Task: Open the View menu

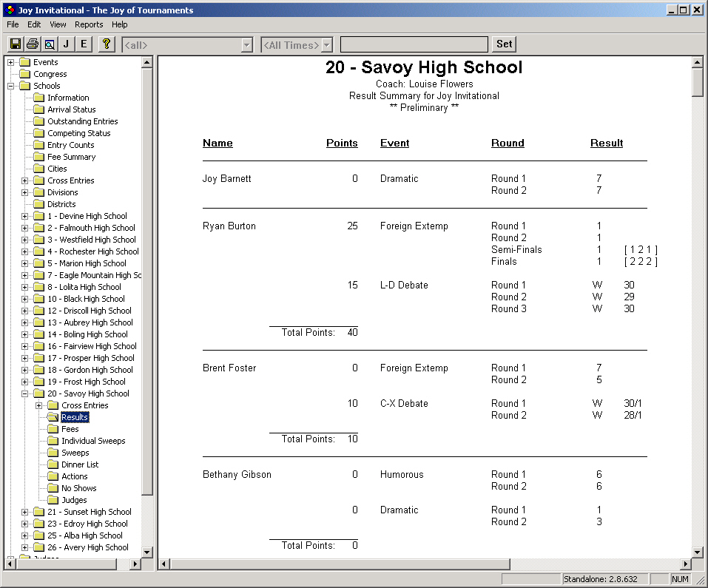Action: (x=57, y=24)
